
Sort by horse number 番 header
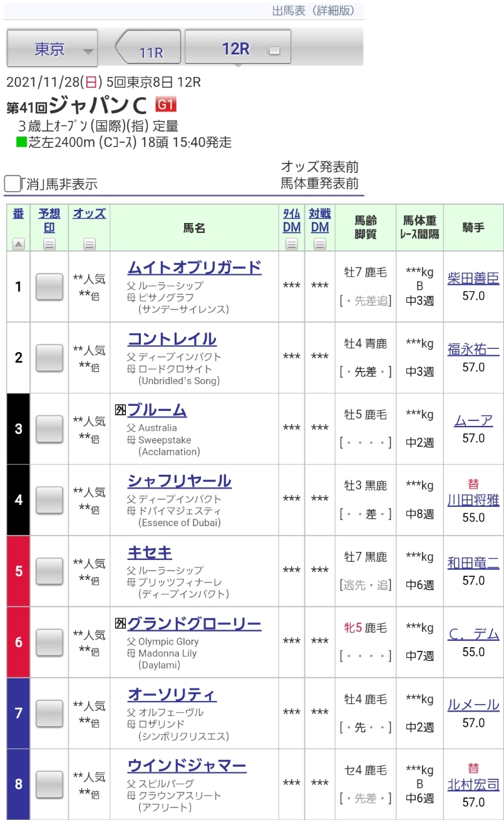(x=18, y=214)
